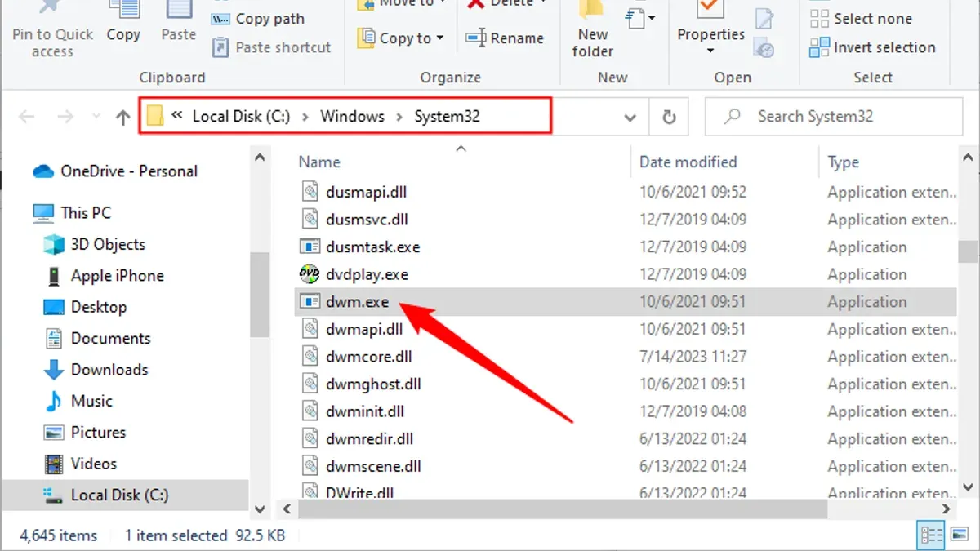Image resolution: width=980 pixels, height=551 pixels.
Task: Select OneDrive - Personal in sidebar
Action: 115,171
